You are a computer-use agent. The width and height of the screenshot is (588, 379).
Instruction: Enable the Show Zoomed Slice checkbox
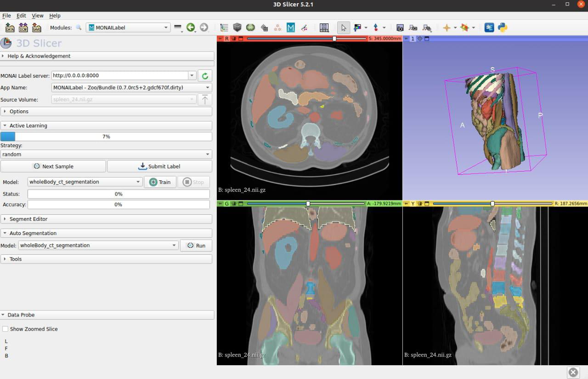coord(5,329)
